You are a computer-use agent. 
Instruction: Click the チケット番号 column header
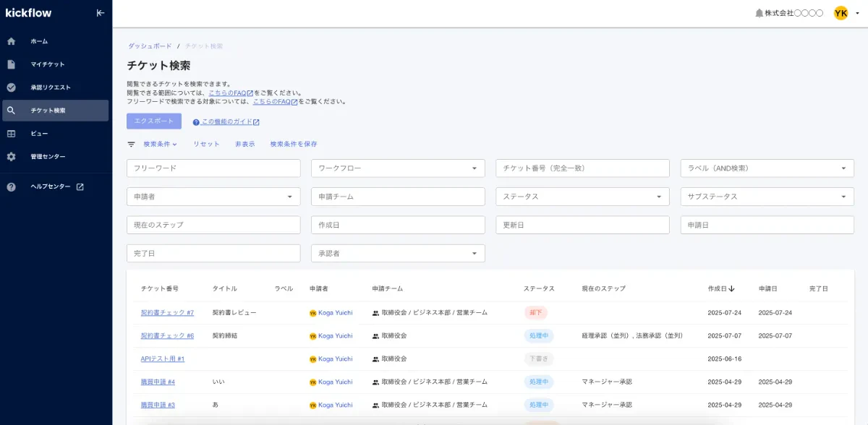tap(160, 288)
